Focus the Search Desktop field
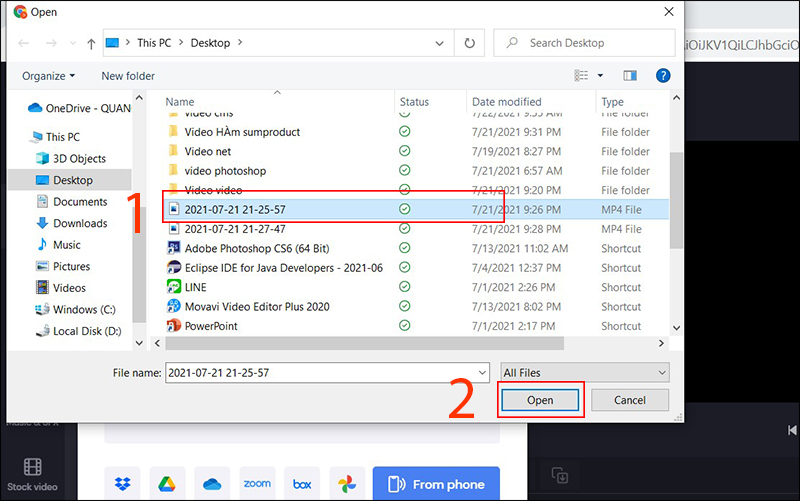The image size is (800, 501). click(x=585, y=43)
